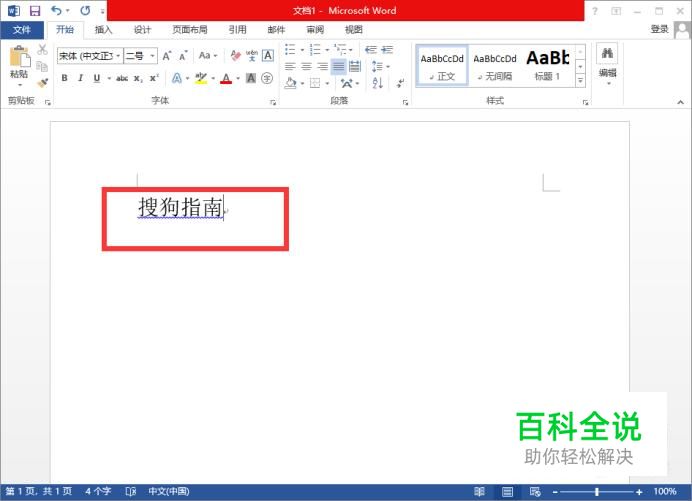Apply the 正文 Normal style
Image resolution: width=692 pixels, height=501 pixels.
click(x=442, y=66)
